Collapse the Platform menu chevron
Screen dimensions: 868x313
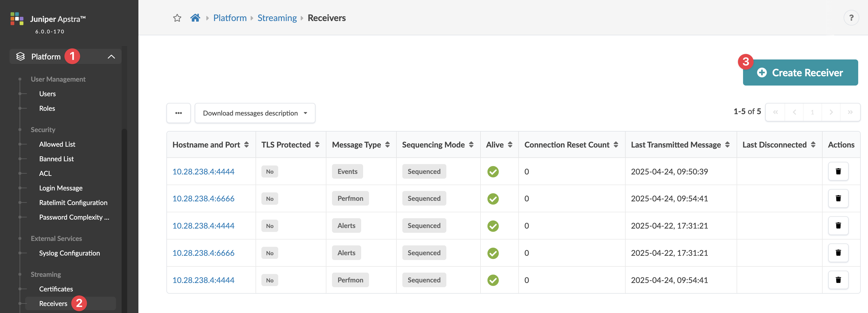click(111, 57)
